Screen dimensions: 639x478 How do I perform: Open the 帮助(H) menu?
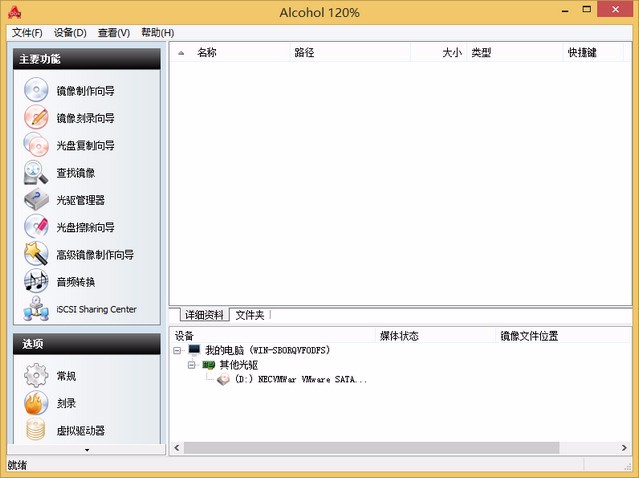(157, 33)
